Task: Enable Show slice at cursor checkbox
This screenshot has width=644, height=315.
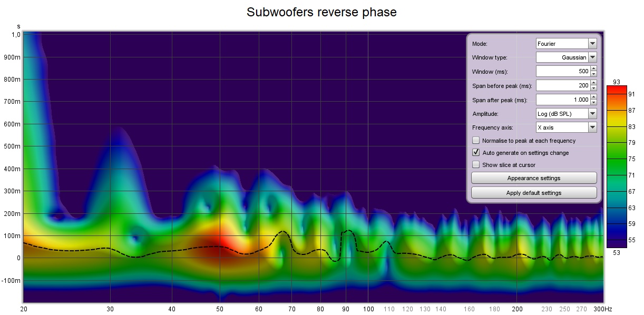Action: pos(476,165)
